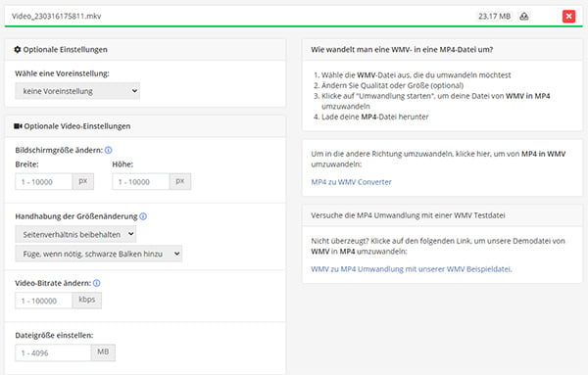Click step 'Lade deine MP4-Datei herunter'
Image resolution: width=588 pixels, height=375 pixels.
(375, 117)
